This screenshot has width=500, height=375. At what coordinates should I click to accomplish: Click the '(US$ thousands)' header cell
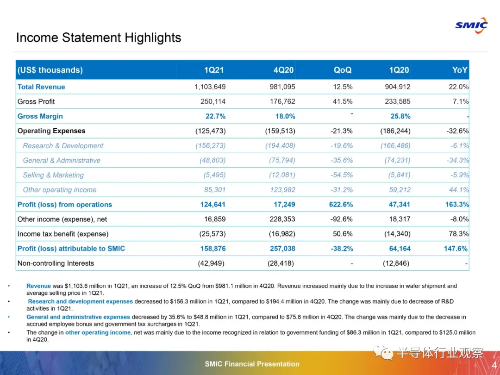tap(50, 70)
